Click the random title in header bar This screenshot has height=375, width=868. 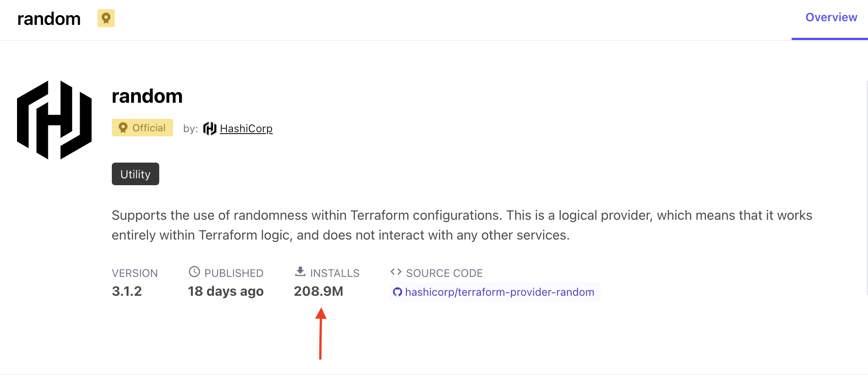pos(49,19)
